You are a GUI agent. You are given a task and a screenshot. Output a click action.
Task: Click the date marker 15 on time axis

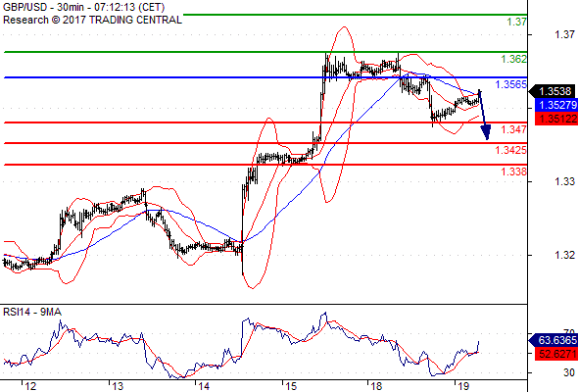[291, 386]
